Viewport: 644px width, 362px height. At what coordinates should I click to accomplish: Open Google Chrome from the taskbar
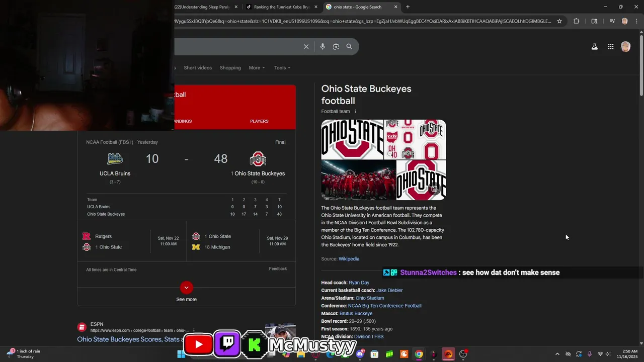click(419, 354)
